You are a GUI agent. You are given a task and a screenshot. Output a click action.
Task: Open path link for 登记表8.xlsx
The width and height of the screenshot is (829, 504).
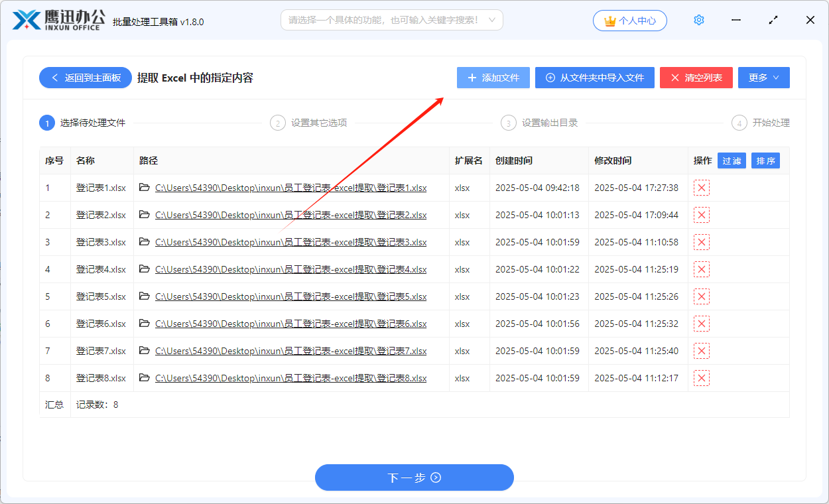tap(290, 378)
